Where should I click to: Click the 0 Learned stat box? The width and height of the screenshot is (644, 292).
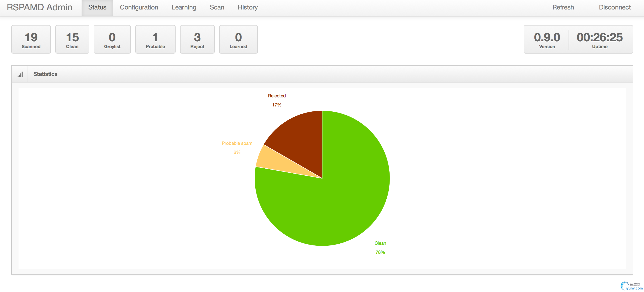click(238, 40)
